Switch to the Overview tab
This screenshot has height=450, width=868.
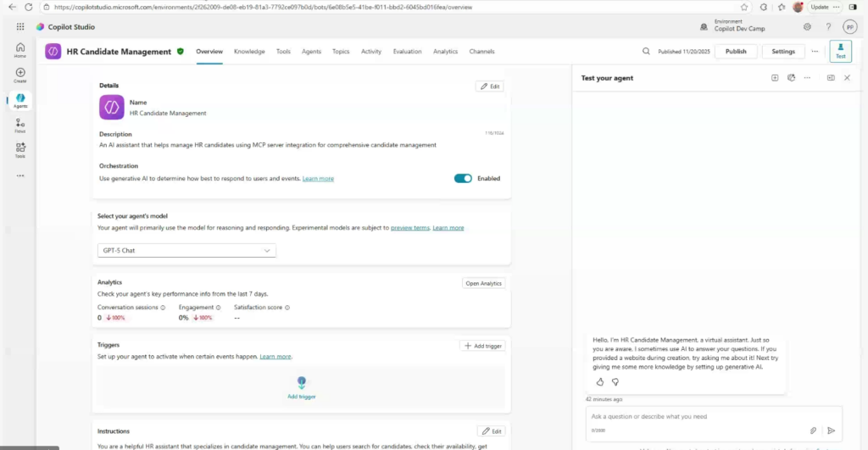[209, 52]
